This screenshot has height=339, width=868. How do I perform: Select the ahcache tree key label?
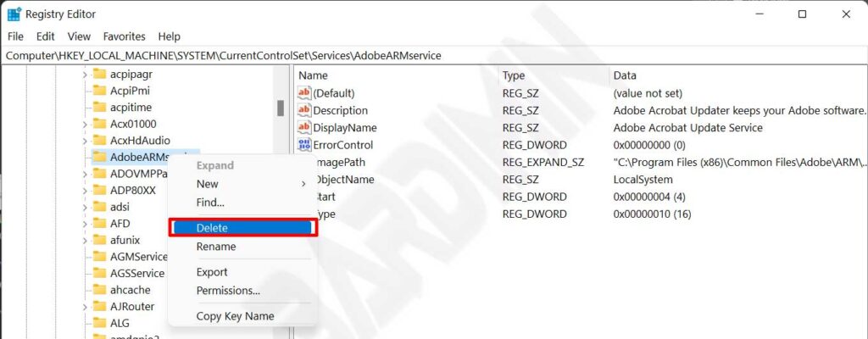130,289
